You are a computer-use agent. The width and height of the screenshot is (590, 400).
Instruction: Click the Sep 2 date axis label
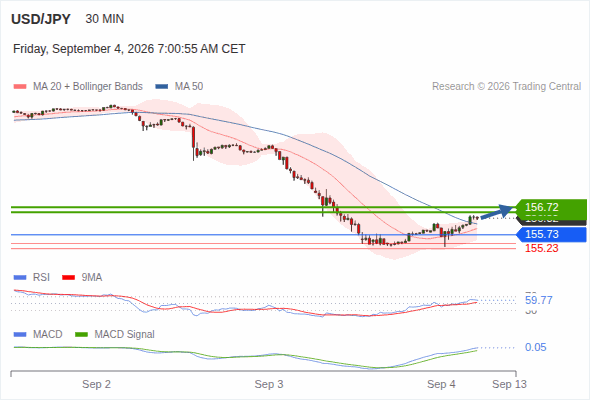pyautogui.click(x=96, y=384)
